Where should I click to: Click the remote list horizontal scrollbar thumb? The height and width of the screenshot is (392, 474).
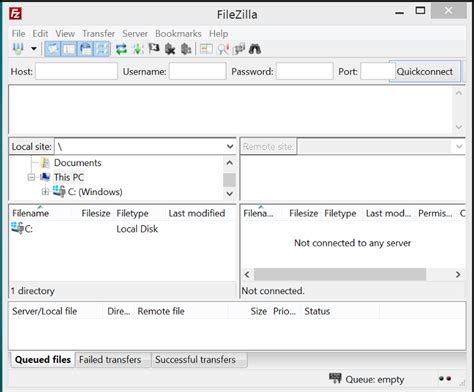[340, 274]
